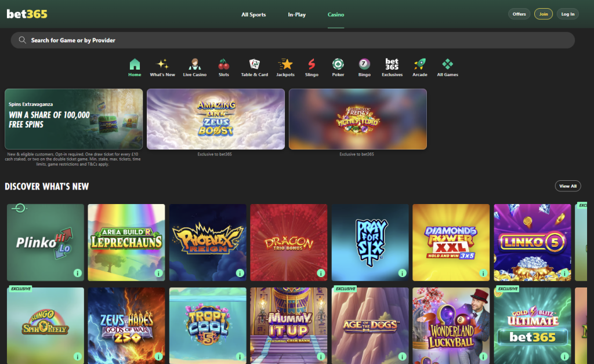Open the All Games category
This screenshot has width=594, height=364.
point(447,68)
